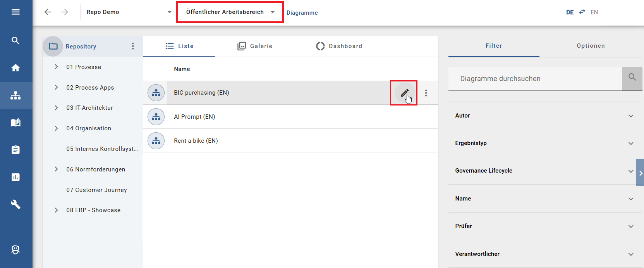Open the AI Prompt (EN) diagram
The image size is (644, 268).
pos(194,117)
